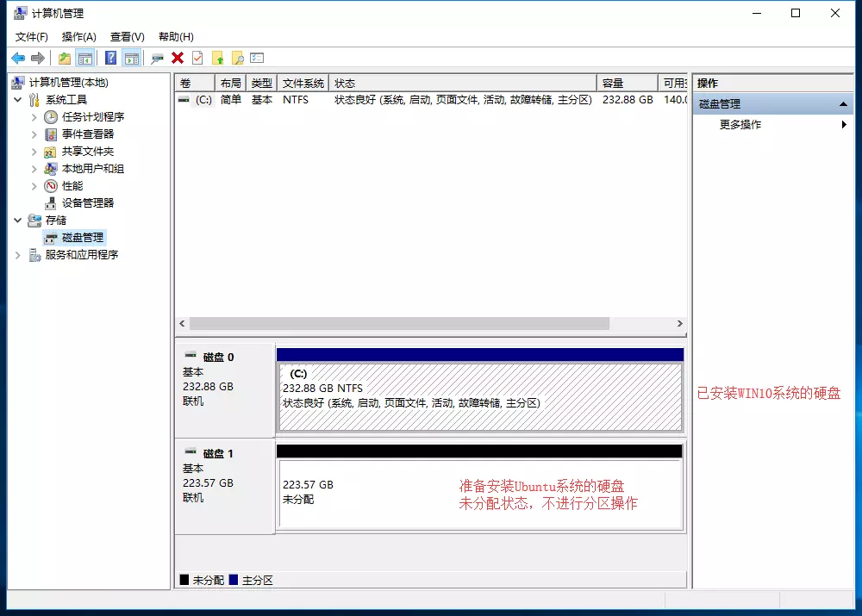Click the checklist settings toolbar icon
The height and width of the screenshot is (616, 862).
257,59
